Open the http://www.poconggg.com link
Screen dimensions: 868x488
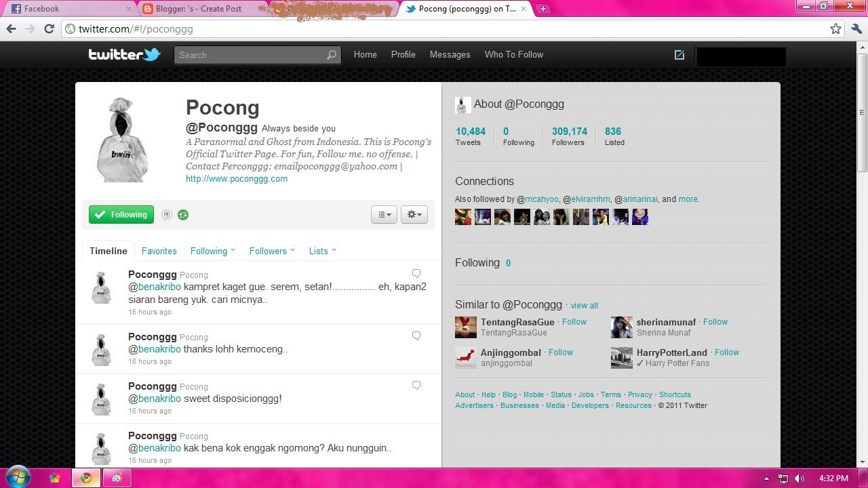[x=236, y=179]
